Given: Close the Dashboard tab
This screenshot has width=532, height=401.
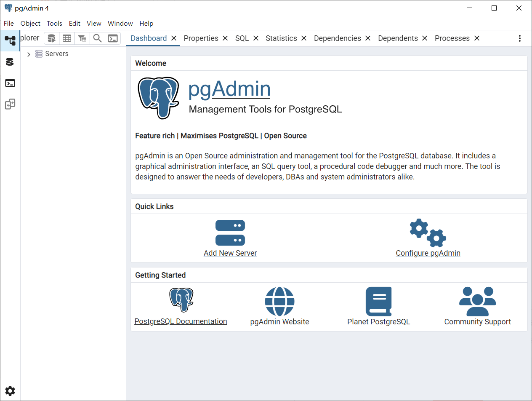Looking at the screenshot, I should 174,38.
